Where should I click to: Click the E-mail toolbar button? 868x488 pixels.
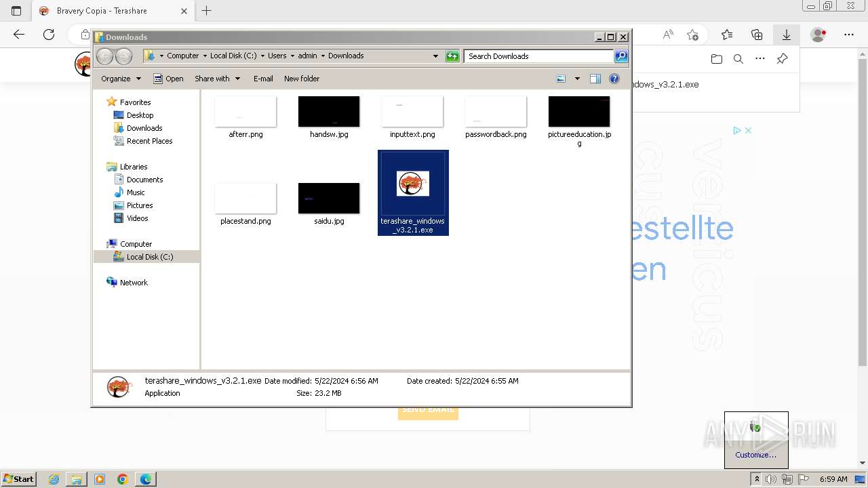(263, 79)
